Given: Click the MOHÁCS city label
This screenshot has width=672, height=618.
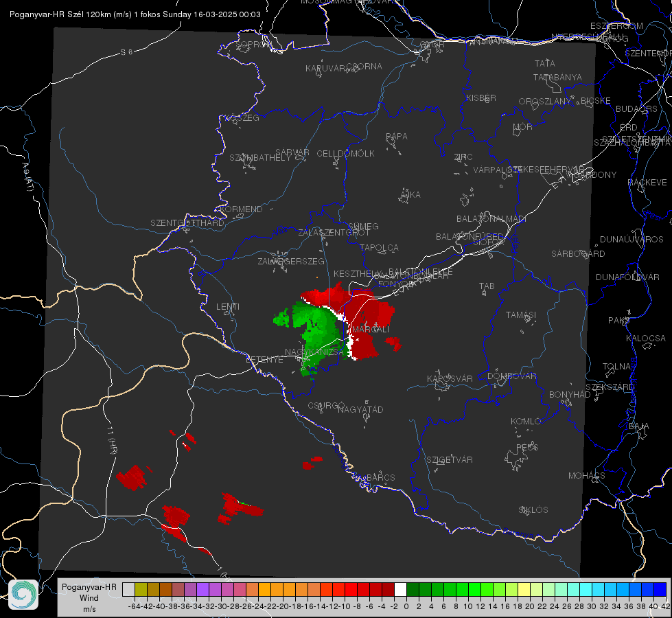Looking at the screenshot, I should (586, 475).
